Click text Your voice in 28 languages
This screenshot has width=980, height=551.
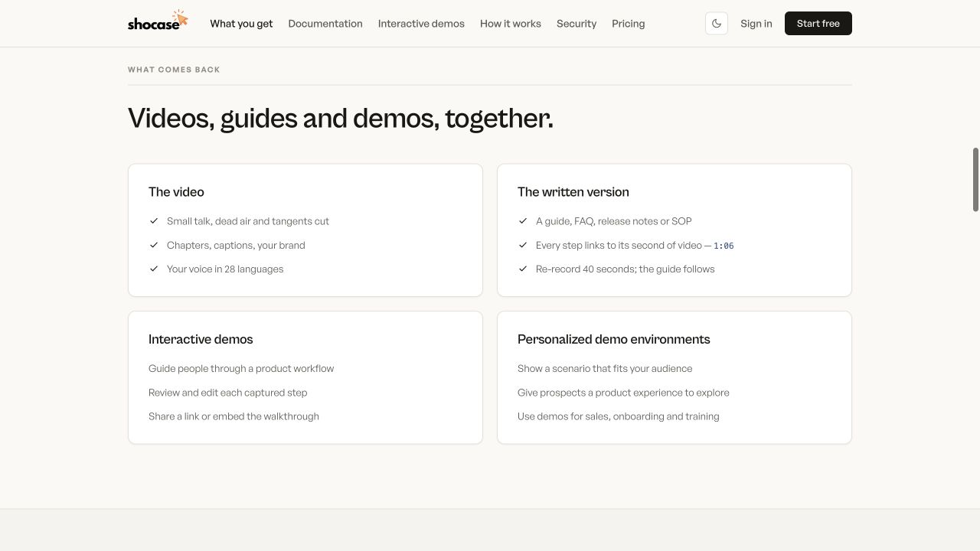pyautogui.click(x=225, y=269)
